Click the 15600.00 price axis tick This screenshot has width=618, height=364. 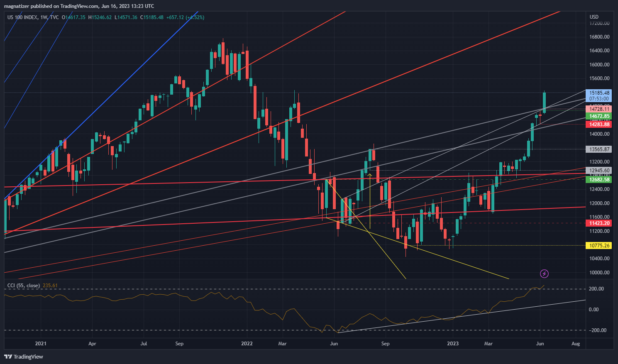tap(599, 78)
